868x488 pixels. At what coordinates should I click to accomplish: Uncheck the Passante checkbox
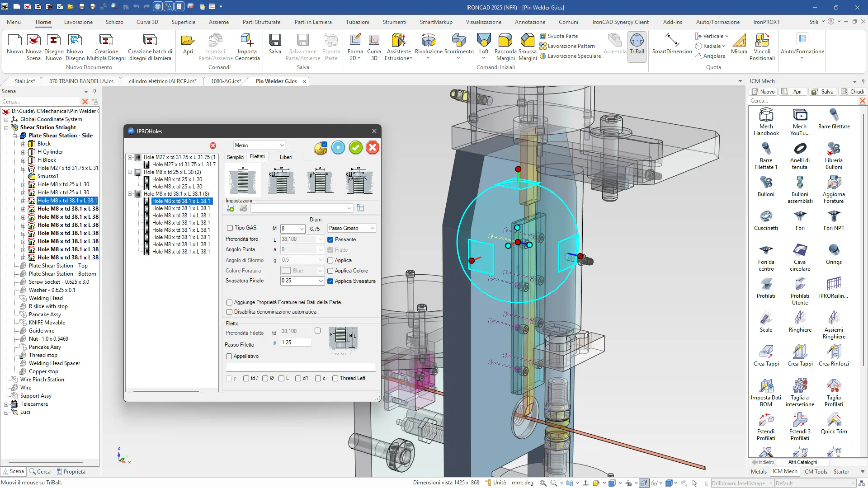pyautogui.click(x=330, y=239)
